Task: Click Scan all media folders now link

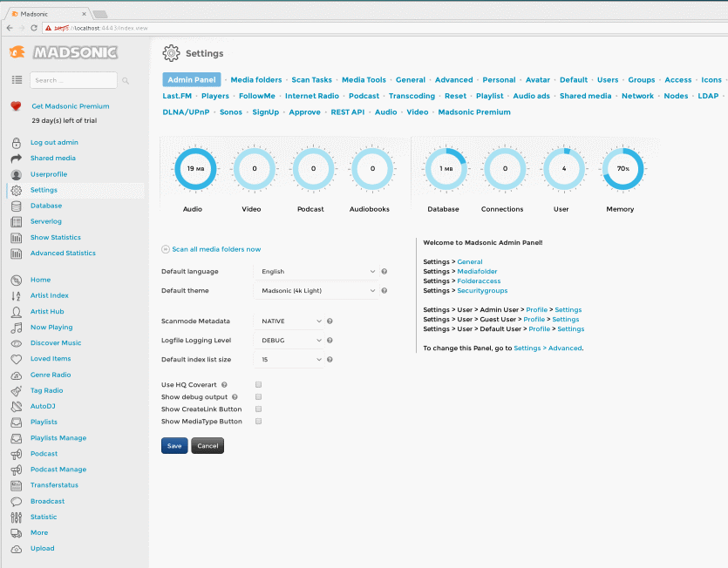Action: (215, 249)
